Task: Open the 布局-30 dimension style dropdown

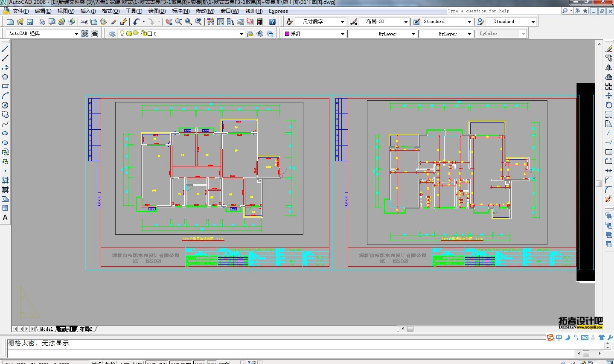Action: click(x=406, y=22)
